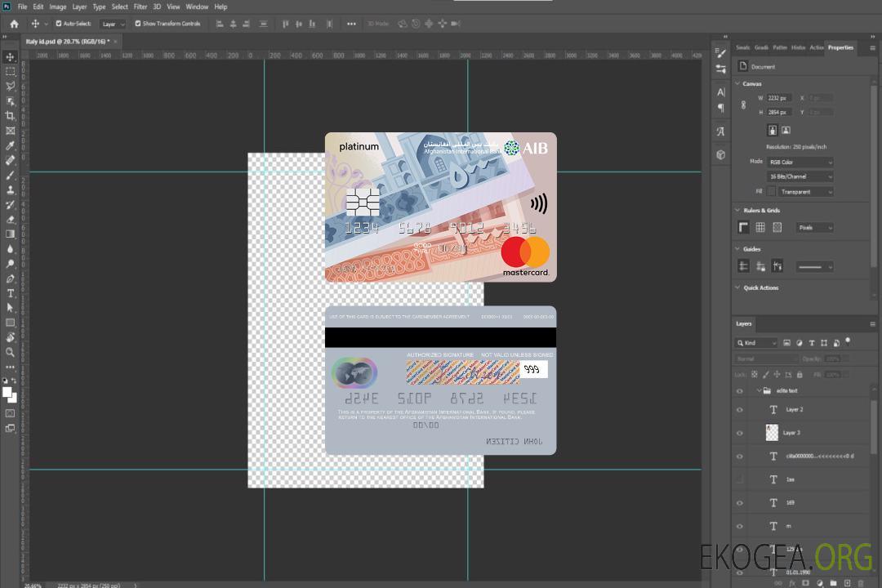Select the Crop tool

(10, 115)
